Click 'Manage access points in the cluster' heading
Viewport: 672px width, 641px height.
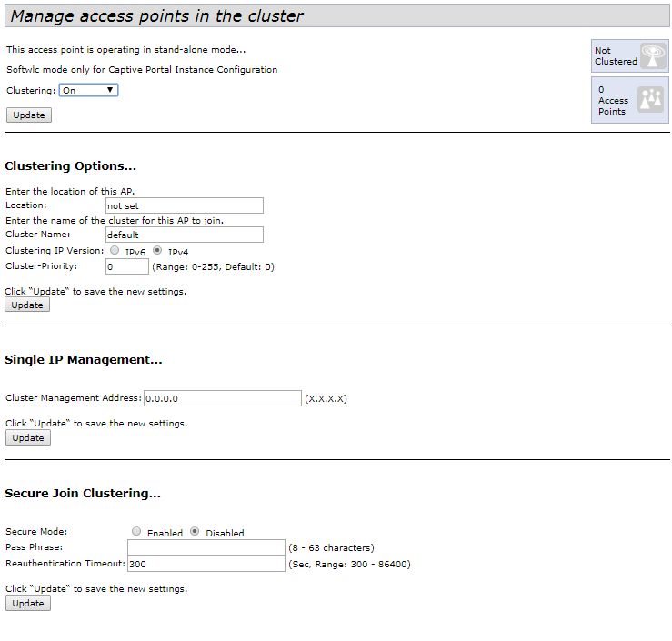[156, 15]
